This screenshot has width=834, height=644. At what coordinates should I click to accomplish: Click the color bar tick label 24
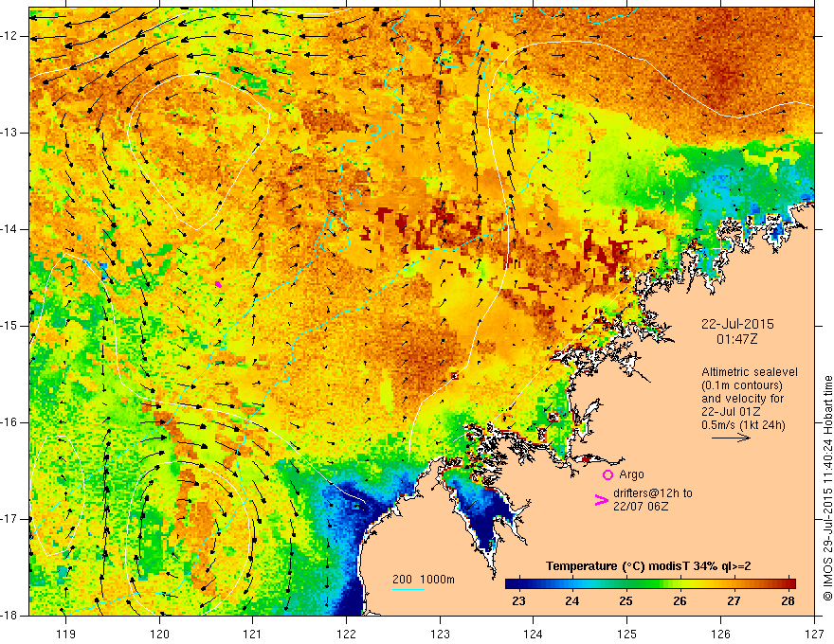pyautogui.click(x=572, y=601)
